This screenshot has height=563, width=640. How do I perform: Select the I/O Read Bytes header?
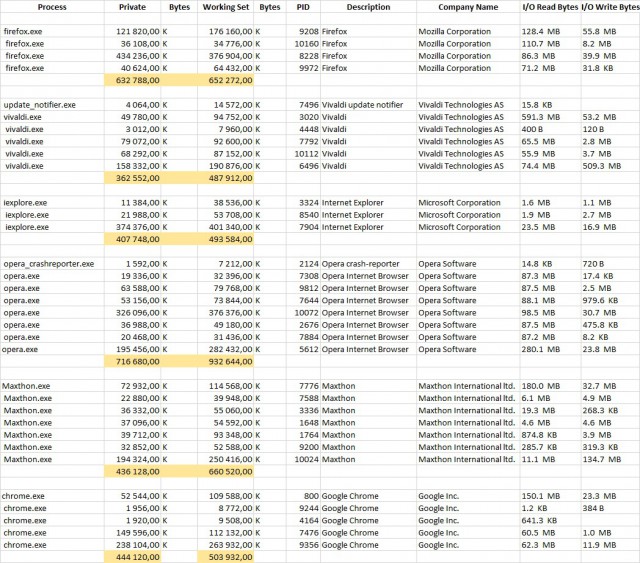[x=550, y=7]
